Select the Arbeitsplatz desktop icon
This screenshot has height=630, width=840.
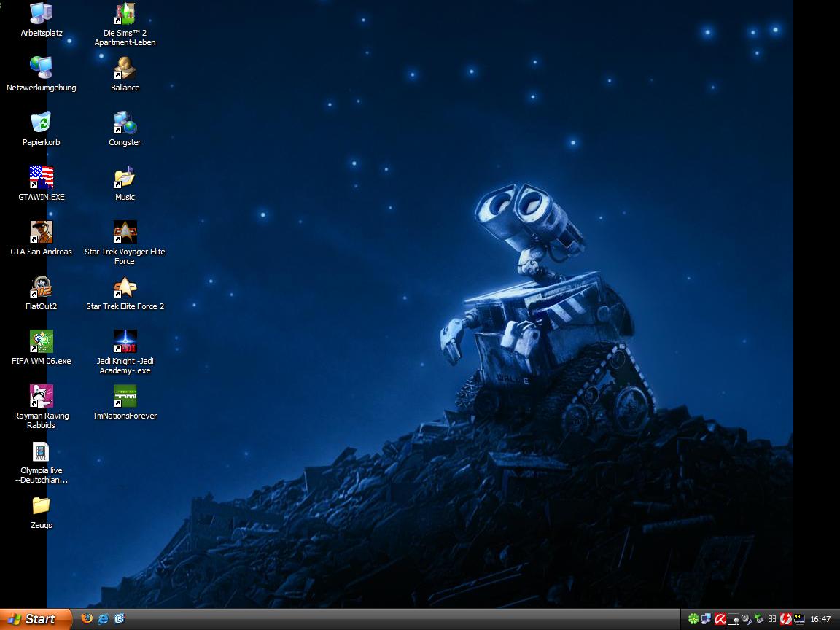pyautogui.click(x=42, y=13)
